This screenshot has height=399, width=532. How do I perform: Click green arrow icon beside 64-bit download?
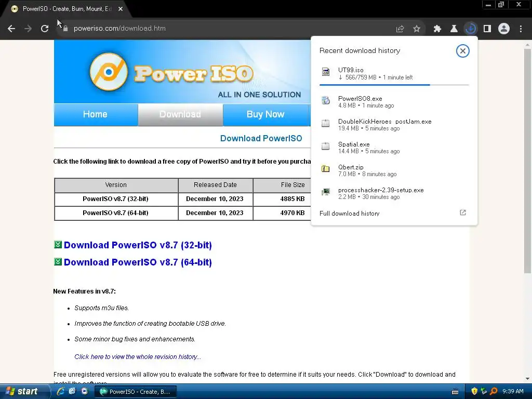[x=58, y=262]
